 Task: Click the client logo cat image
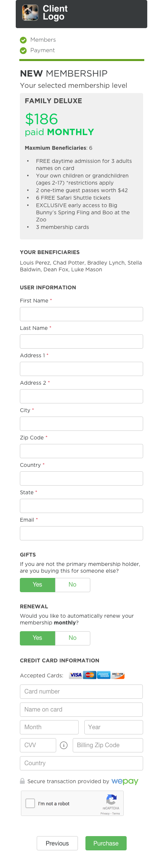point(30,13)
